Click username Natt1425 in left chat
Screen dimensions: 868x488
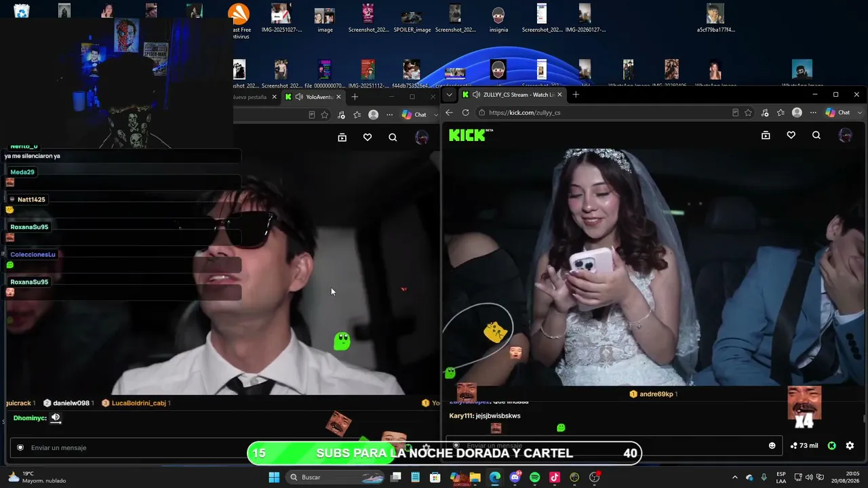[31, 199]
